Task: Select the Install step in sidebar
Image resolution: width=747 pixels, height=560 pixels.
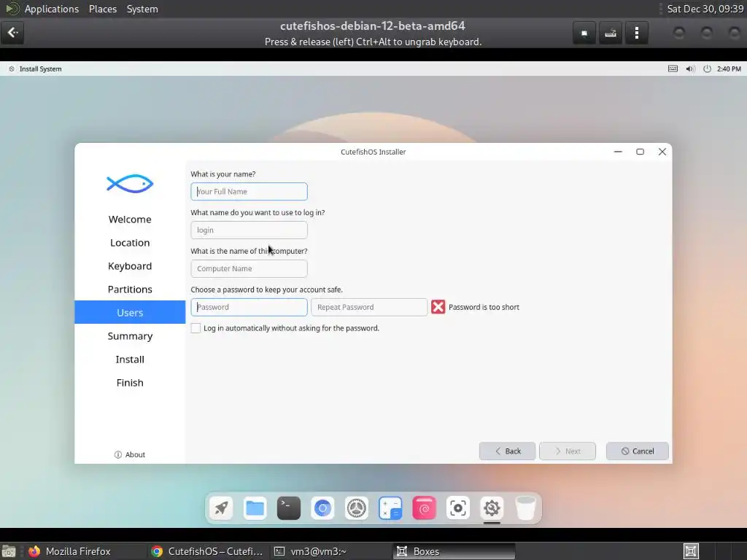Action: coord(130,359)
